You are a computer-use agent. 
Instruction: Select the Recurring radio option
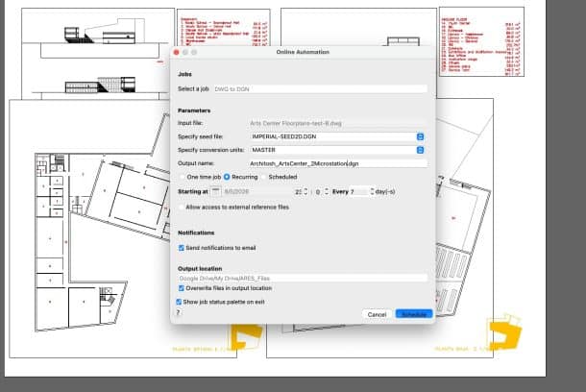pyautogui.click(x=227, y=177)
